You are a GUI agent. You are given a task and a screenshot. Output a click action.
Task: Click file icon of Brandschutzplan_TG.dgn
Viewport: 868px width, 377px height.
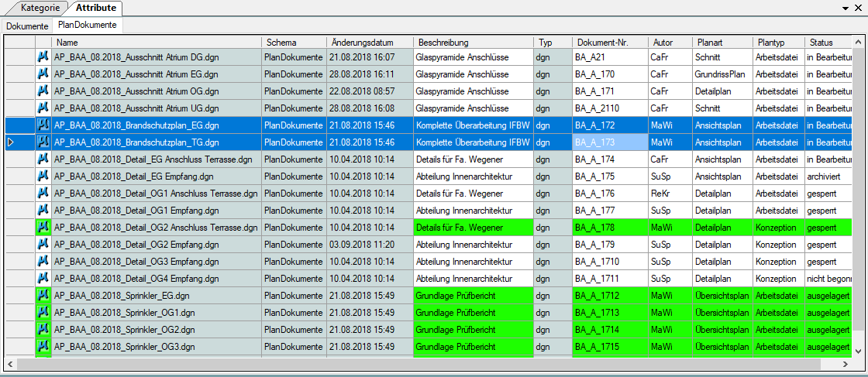43,142
